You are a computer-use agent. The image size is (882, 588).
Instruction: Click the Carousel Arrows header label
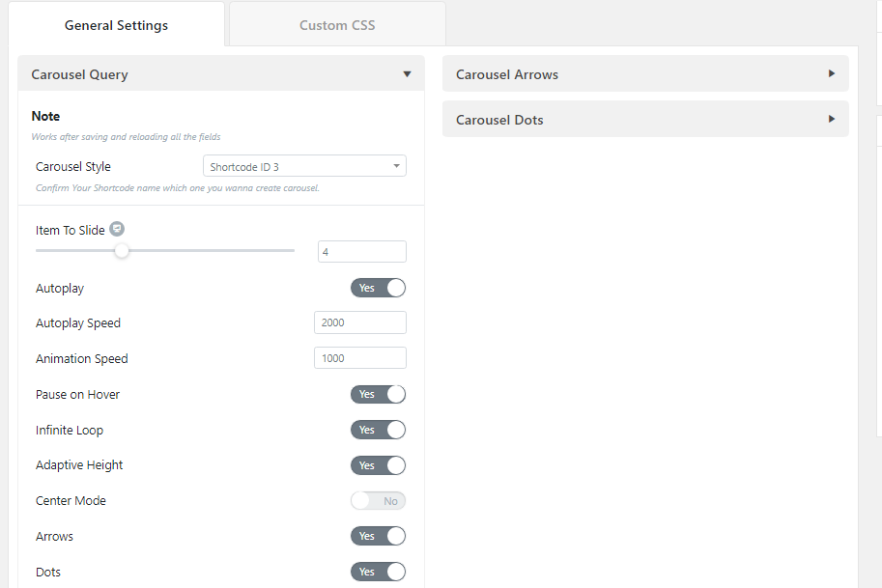[x=507, y=74]
